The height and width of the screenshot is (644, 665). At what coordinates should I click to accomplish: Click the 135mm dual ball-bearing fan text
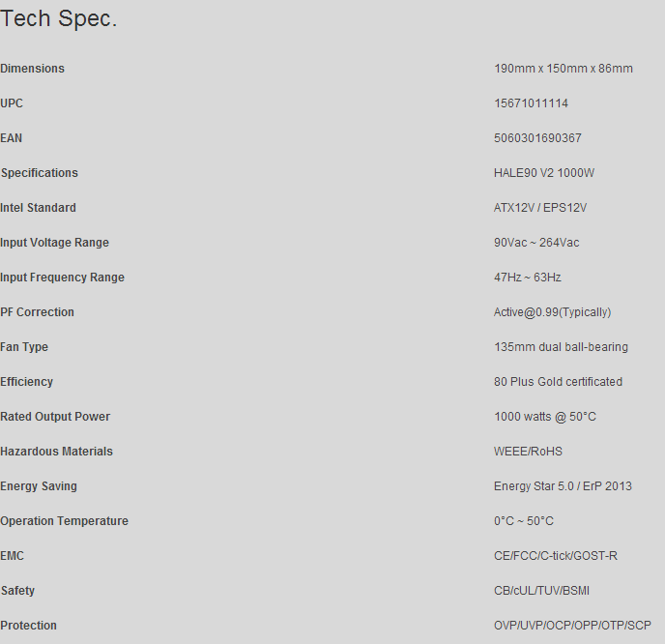click(x=561, y=347)
